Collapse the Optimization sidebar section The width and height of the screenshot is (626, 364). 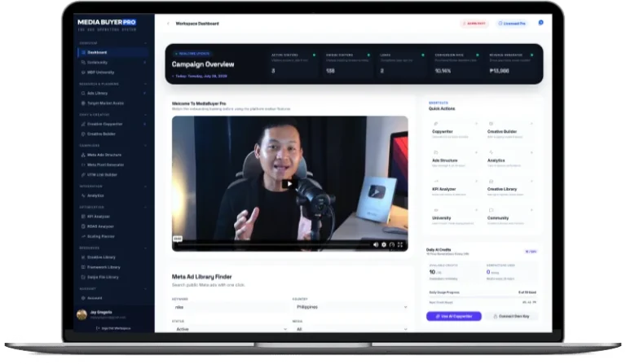[145, 208]
